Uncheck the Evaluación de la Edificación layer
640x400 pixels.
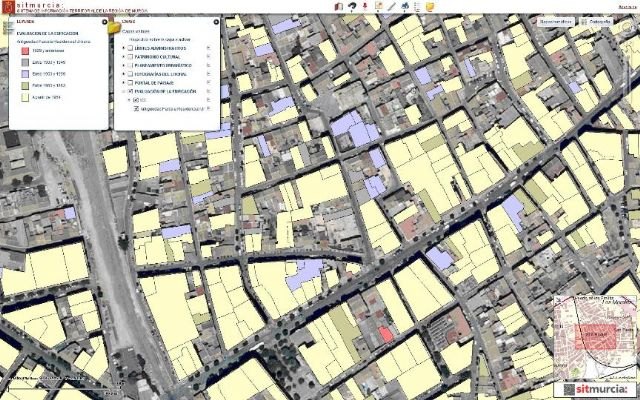point(130,91)
